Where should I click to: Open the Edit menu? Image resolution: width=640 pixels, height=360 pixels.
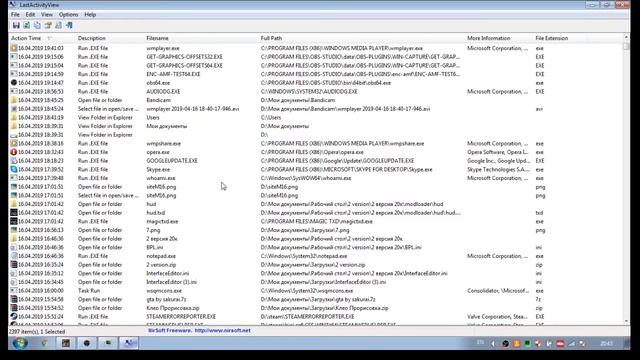pyautogui.click(x=30, y=14)
